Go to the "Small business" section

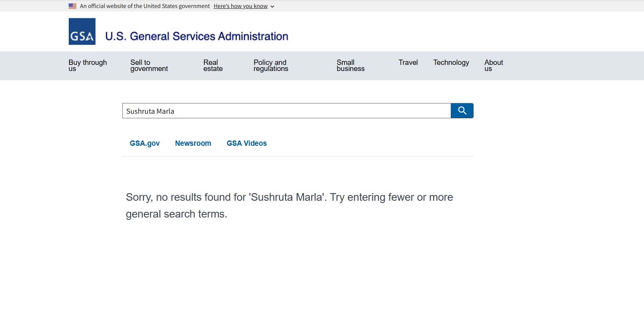pyautogui.click(x=350, y=66)
